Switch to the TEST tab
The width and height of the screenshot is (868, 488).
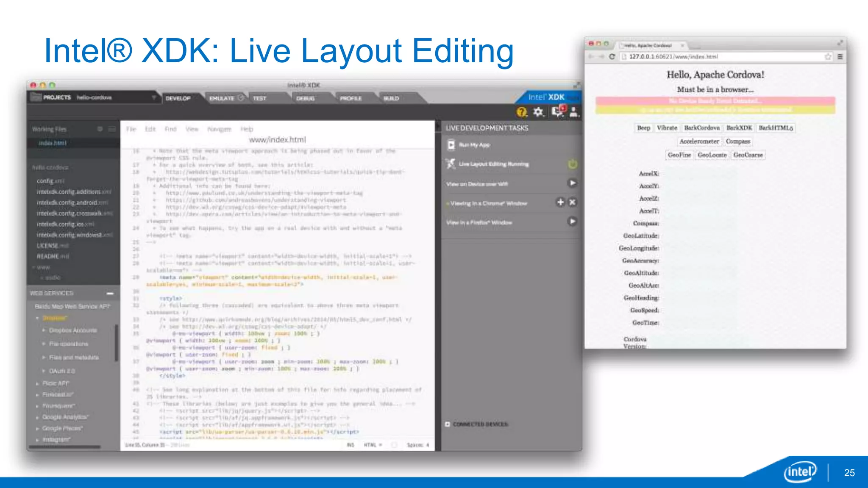(260, 98)
